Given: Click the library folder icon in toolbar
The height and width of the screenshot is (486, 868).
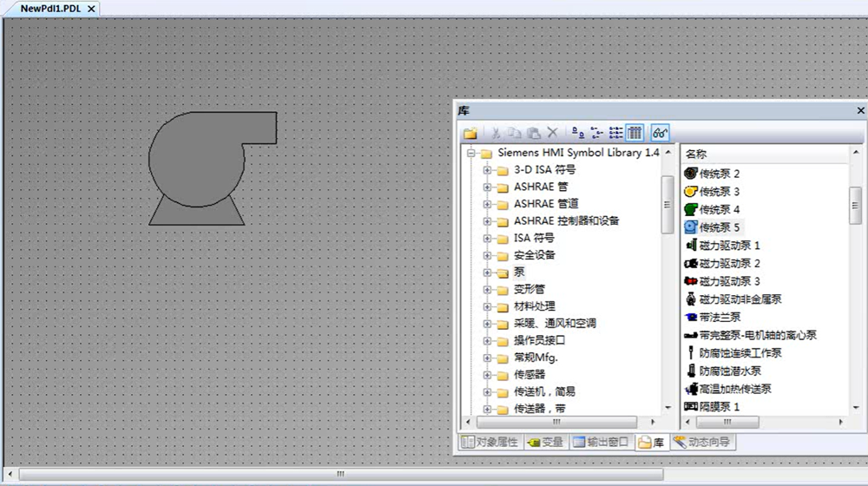Looking at the screenshot, I should click(470, 133).
